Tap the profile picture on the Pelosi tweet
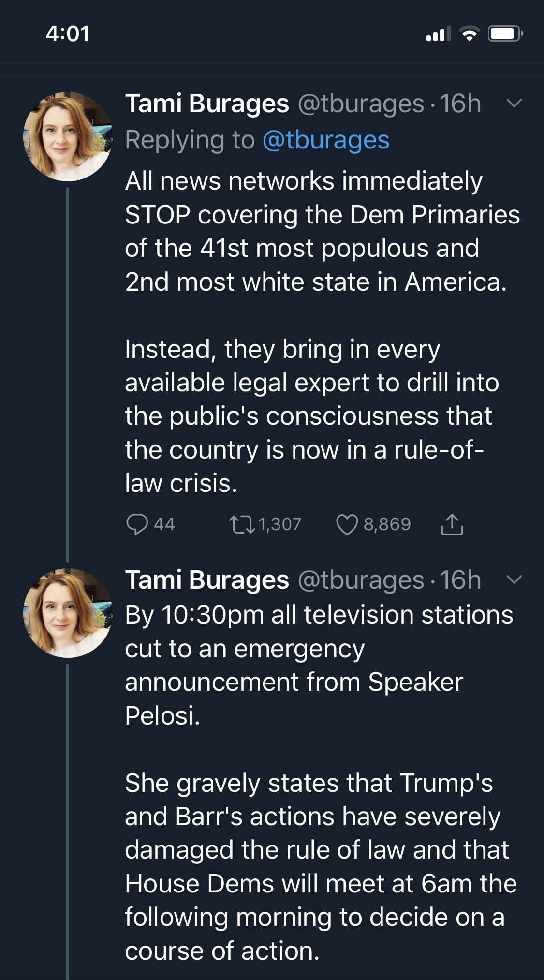 pyautogui.click(x=68, y=613)
